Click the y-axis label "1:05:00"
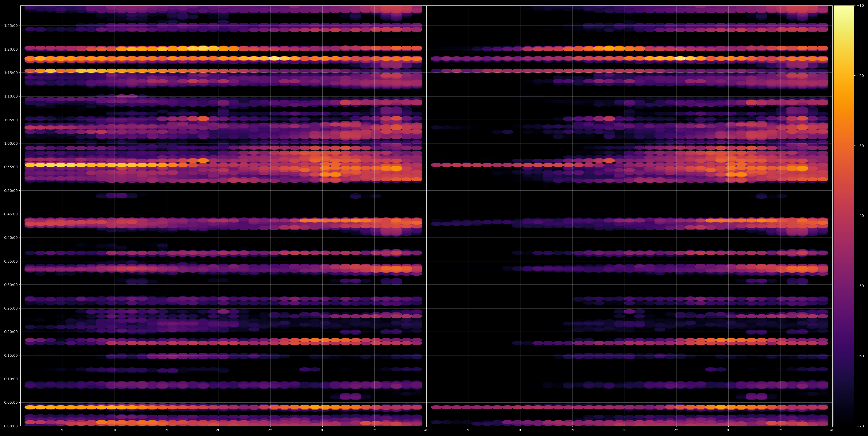This screenshot has height=436, width=868. click(11, 120)
